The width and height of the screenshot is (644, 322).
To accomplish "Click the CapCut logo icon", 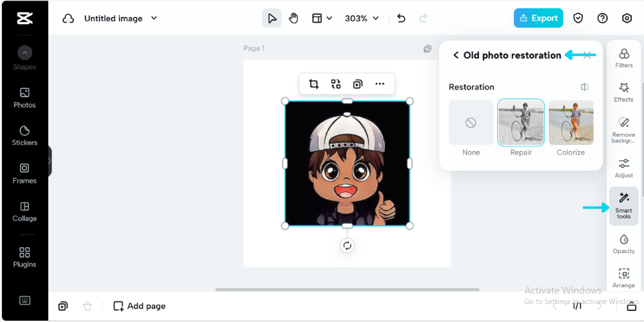I will (24, 18).
